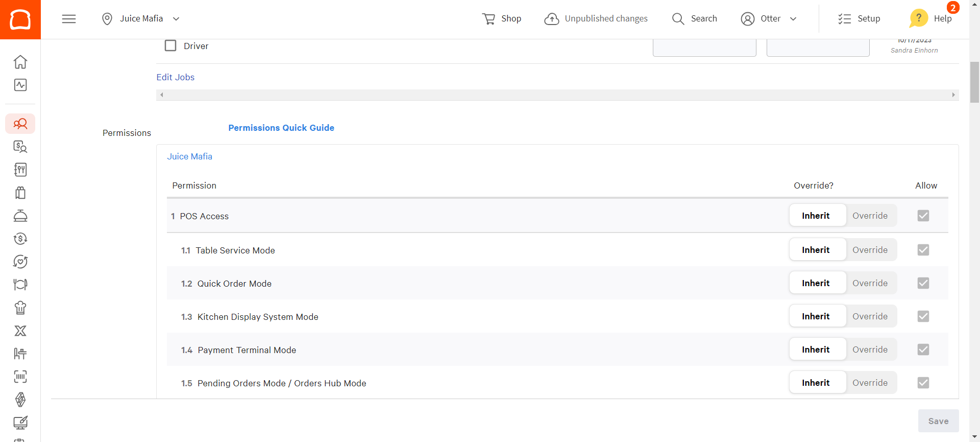Open the Setup menu item
This screenshot has width=980, height=442.
tap(859, 19)
